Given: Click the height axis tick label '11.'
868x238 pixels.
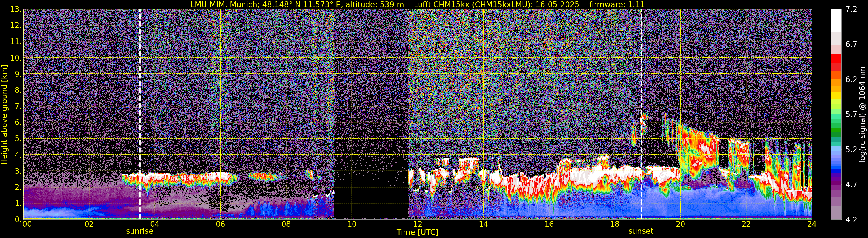Looking at the screenshot, I should point(16,42).
